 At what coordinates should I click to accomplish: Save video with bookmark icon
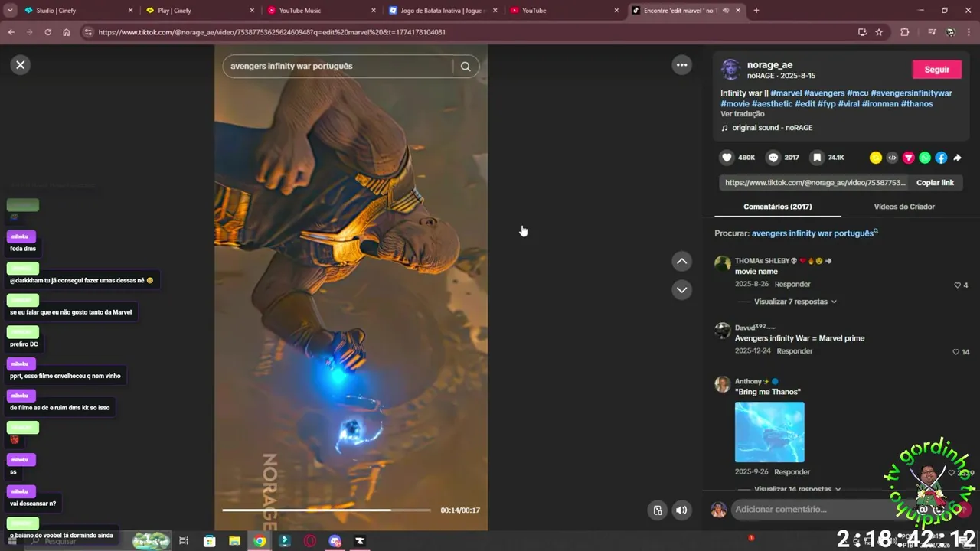(817, 158)
